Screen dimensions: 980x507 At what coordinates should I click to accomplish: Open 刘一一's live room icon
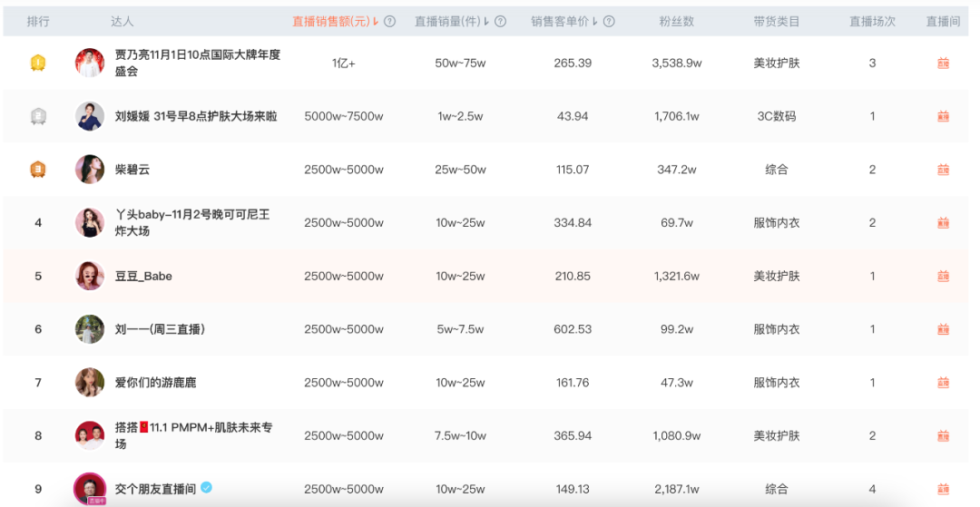click(943, 329)
